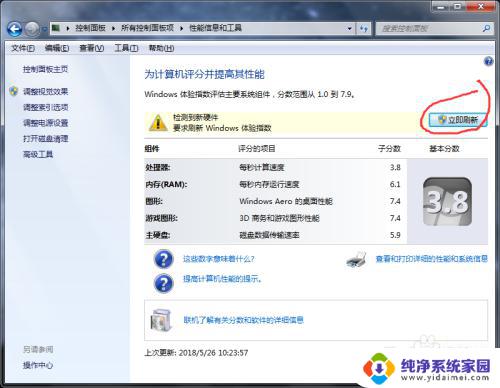Open 这些数字意味着什么? link

219,259
